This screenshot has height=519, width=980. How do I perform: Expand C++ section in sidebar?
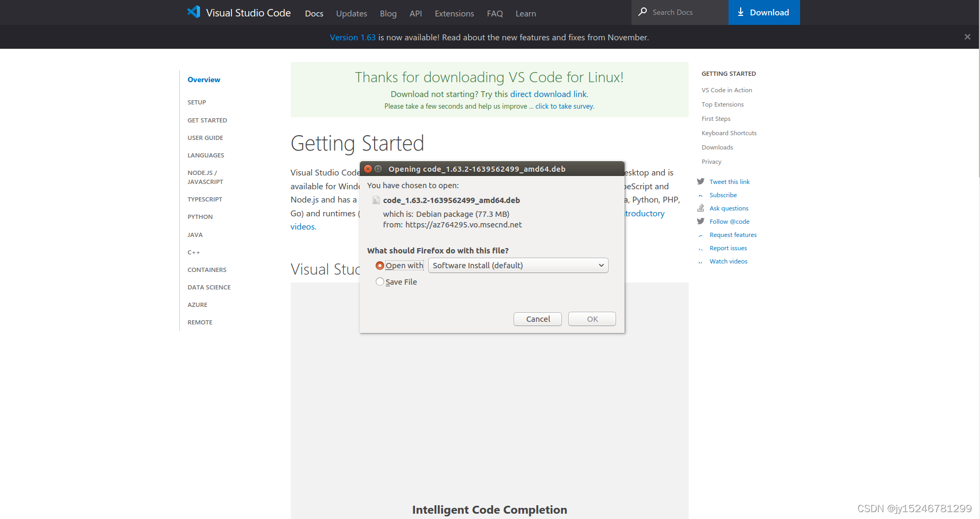pyautogui.click(x=194, y=252)
